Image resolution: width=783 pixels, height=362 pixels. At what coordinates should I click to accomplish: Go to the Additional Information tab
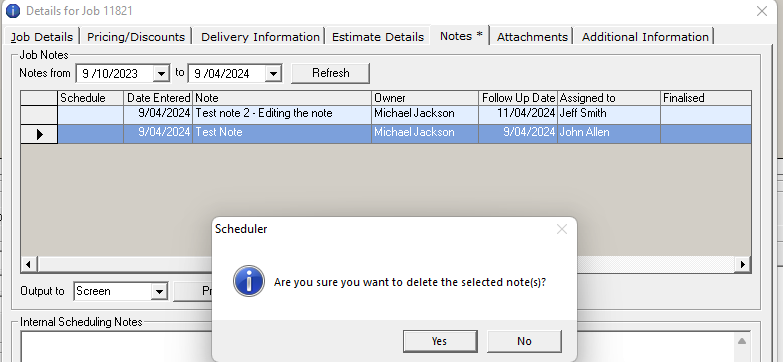tap(645, 37)
